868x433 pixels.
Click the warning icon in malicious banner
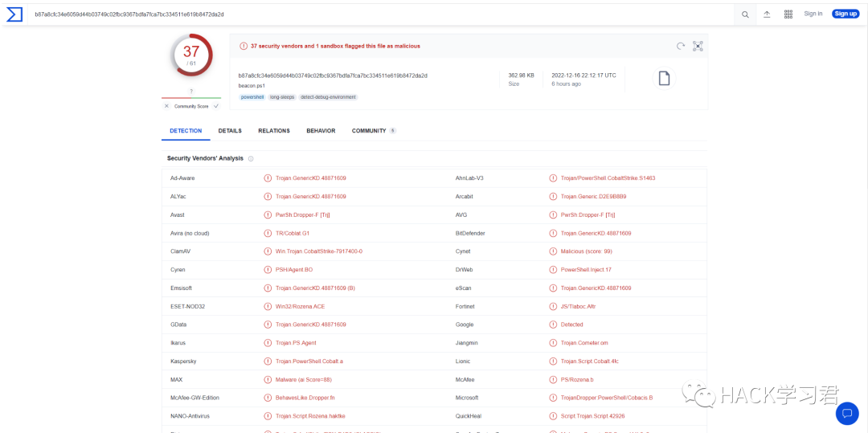click(x=244, y=46)
